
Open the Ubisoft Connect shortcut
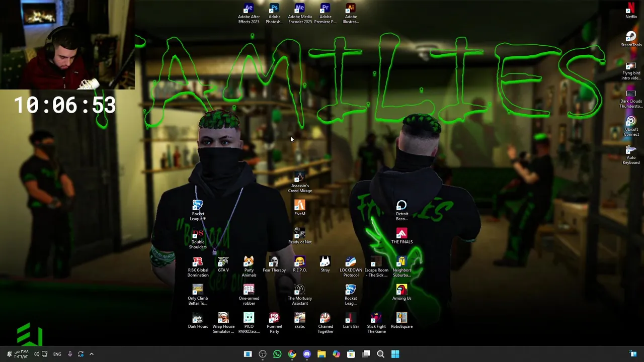[x=631, y=127]
